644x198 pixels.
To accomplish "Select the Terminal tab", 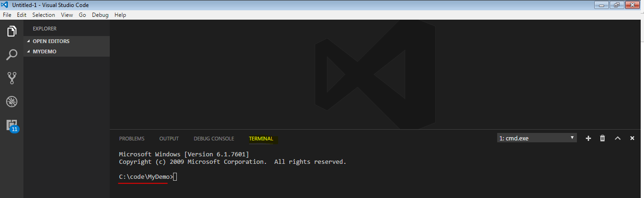I will click(261, 139).
